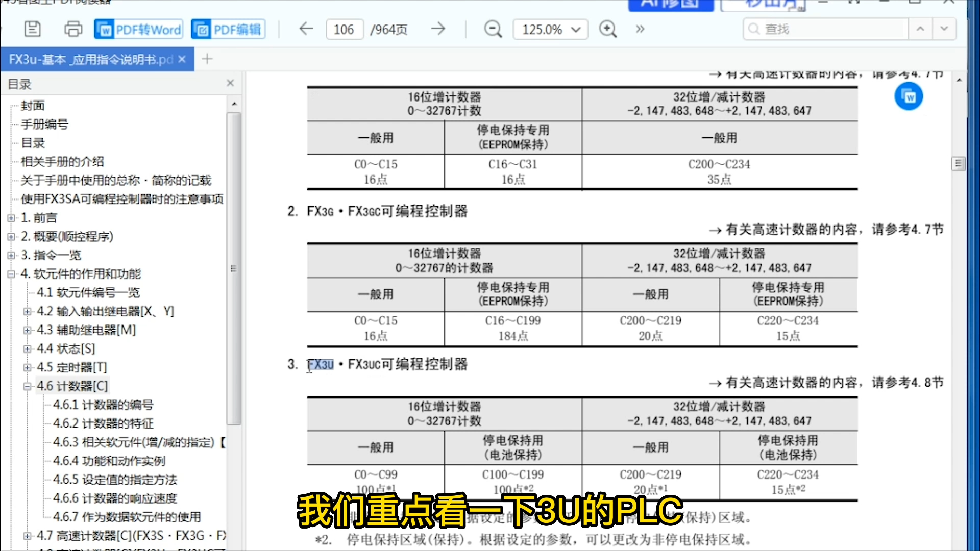The image size is (980, 551).
Task: Click the 请参考4.8节 reference text
Action: click(908, 383)
